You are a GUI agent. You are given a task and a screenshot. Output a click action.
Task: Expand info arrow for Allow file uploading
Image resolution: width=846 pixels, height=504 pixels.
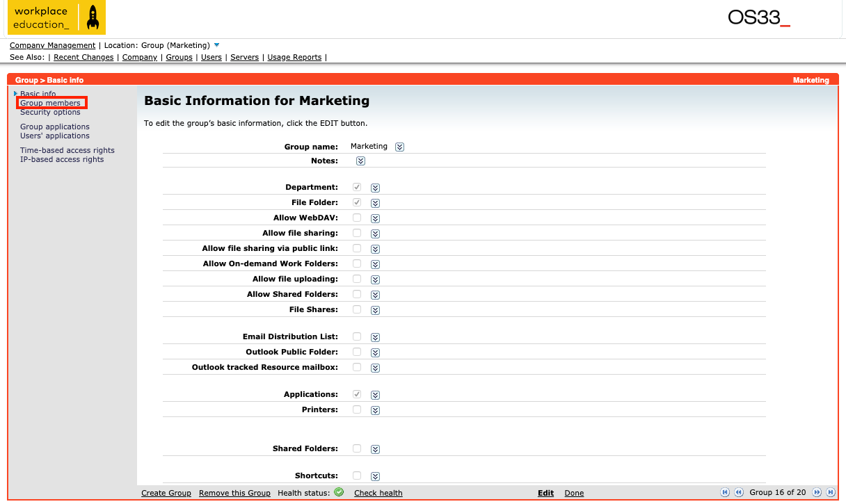[375, 279]
